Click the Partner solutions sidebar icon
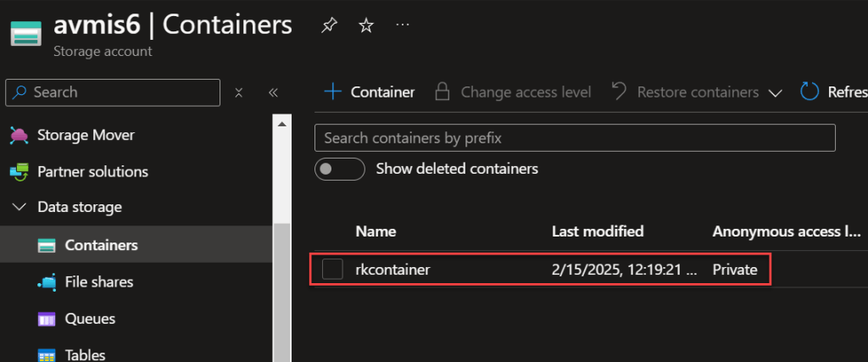This screenshot has width=868, height=362. tap(19, 172)
